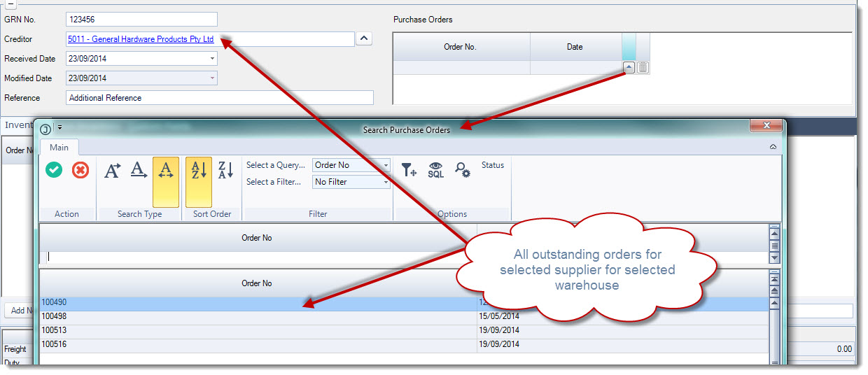Select the 'ends with' search type icon
The width and height of the screenshot is (868, 375).
139,170
